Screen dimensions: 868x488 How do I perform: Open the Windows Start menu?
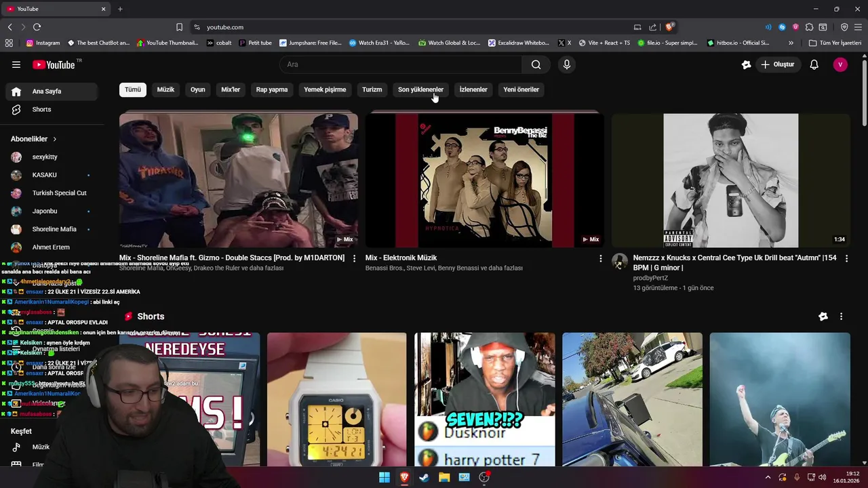[x=384, y=477]
